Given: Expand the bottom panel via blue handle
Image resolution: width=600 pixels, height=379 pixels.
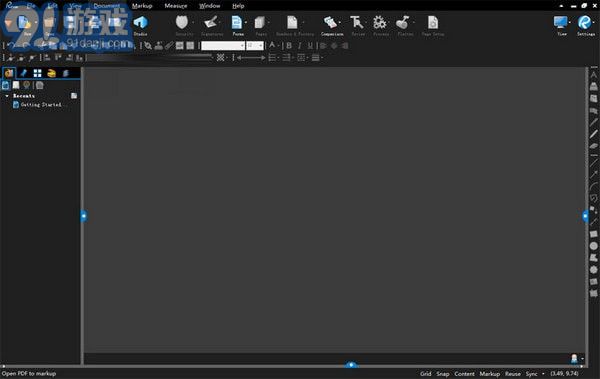Looking at the screenshot, I should (351, 365).
